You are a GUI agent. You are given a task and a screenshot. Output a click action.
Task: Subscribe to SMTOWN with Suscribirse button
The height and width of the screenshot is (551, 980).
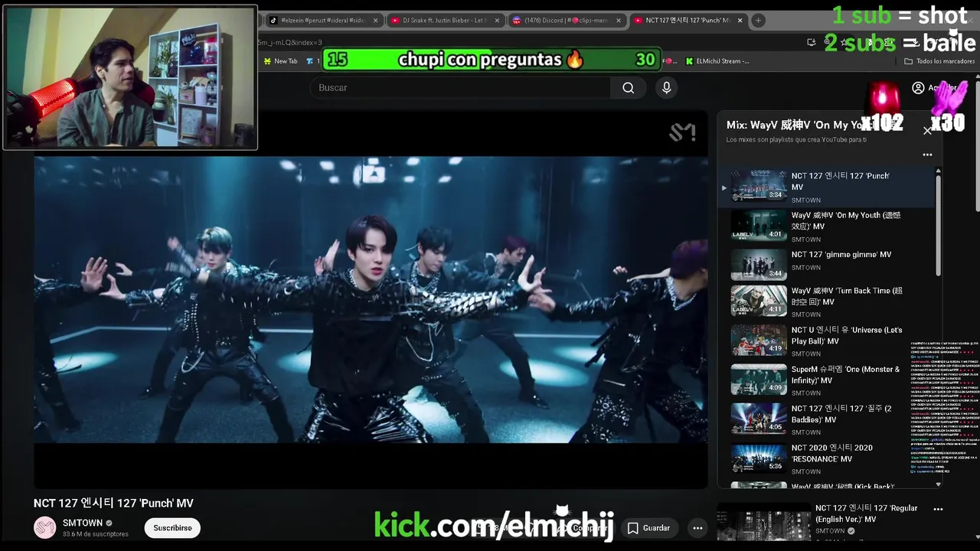[172, 528]
